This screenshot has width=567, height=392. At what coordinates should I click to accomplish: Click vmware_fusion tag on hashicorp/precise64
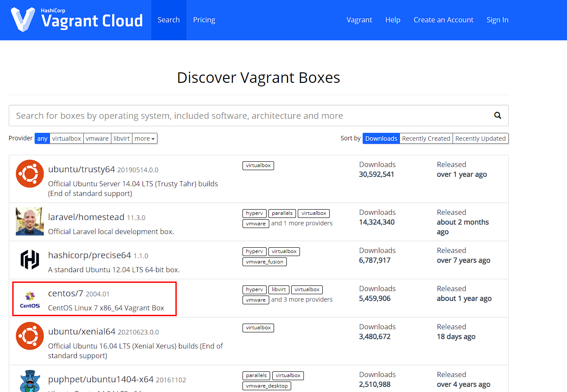tap(264, 261)
